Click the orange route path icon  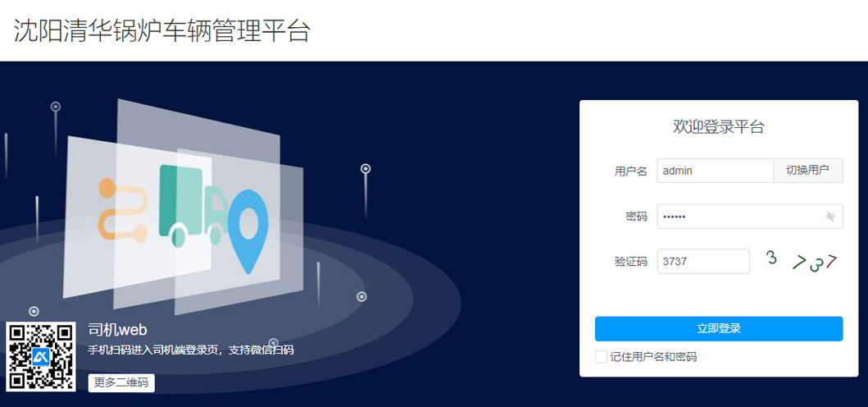coord(122,209)
